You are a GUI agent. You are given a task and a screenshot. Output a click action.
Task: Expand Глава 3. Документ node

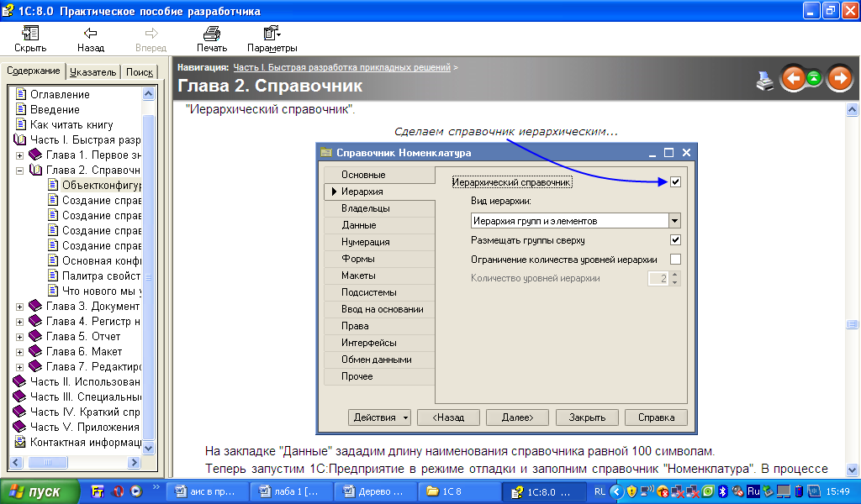point(20,307)
